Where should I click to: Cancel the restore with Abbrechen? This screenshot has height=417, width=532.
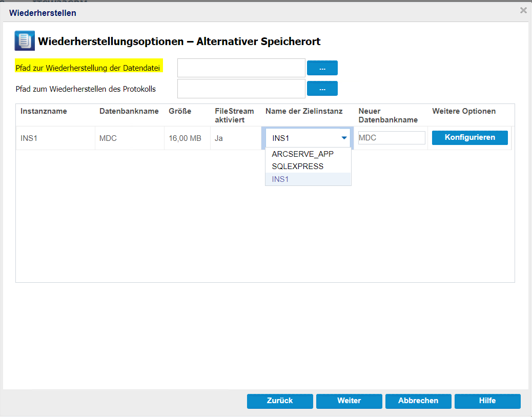(418, 401)
